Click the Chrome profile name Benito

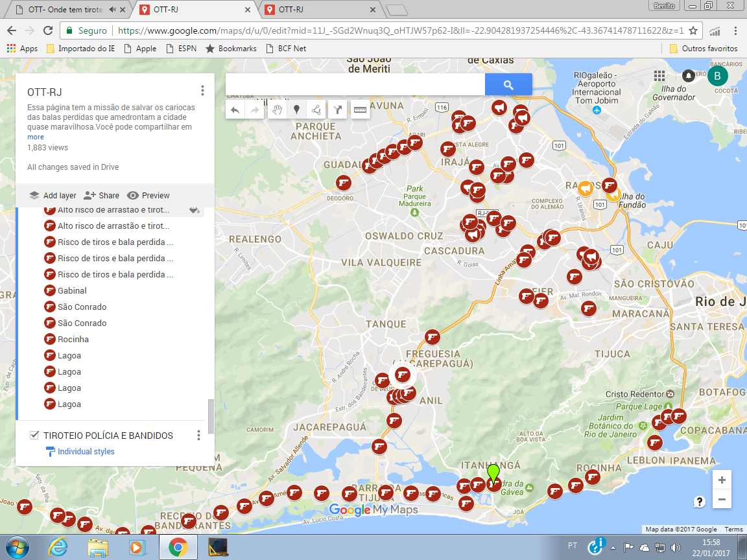[x=664, y=6]
